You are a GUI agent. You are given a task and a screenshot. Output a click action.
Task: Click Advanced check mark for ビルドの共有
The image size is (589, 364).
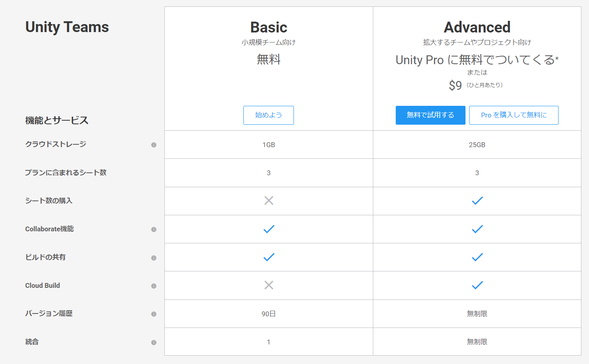coord(477,257)
